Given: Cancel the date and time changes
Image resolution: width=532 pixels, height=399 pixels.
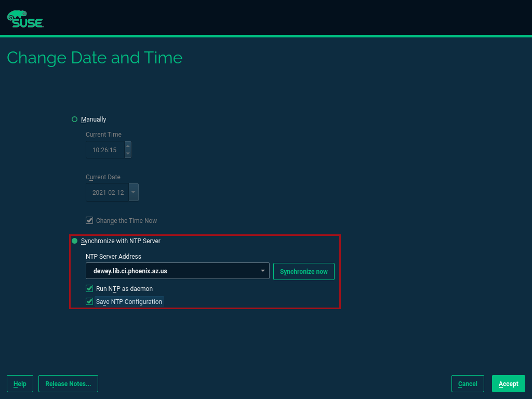Looking at the screenshot, I should [x=467, y=383].
